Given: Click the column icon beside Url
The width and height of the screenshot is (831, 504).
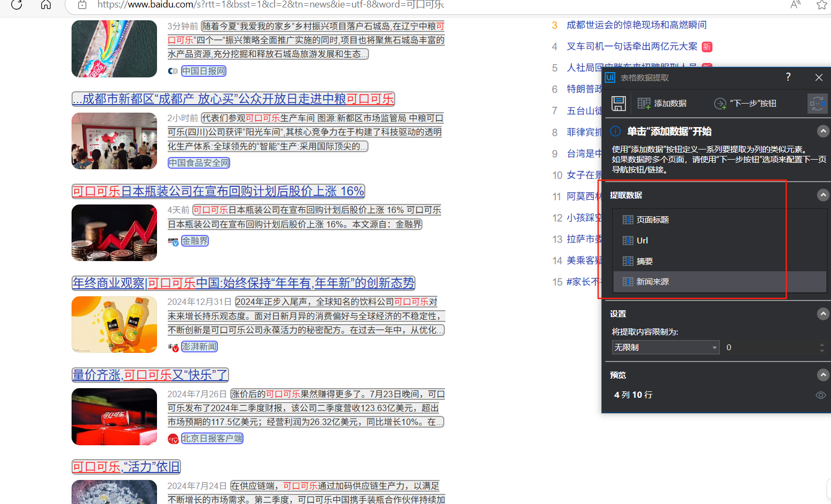Looking at the screenshot, I should click(x=628, y=240).
